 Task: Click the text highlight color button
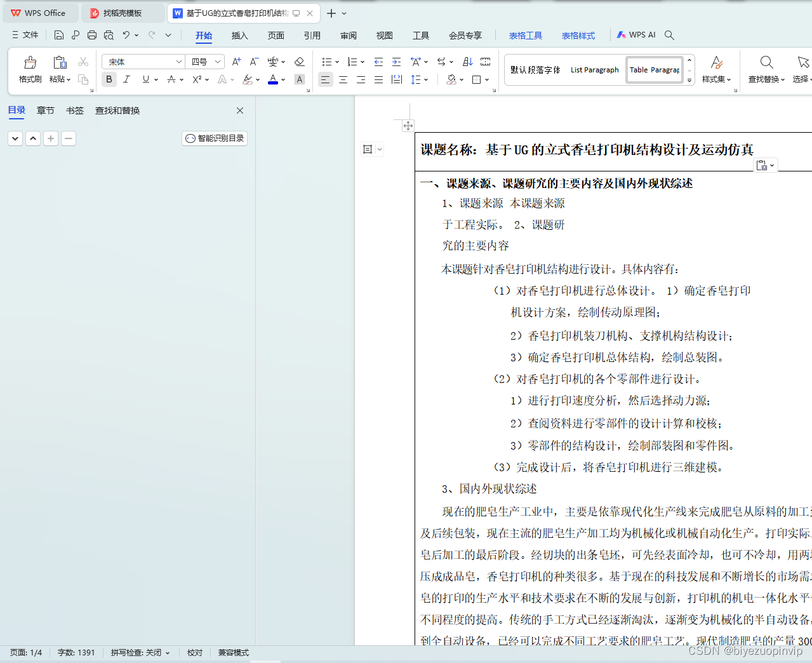[x=248, y=79]
